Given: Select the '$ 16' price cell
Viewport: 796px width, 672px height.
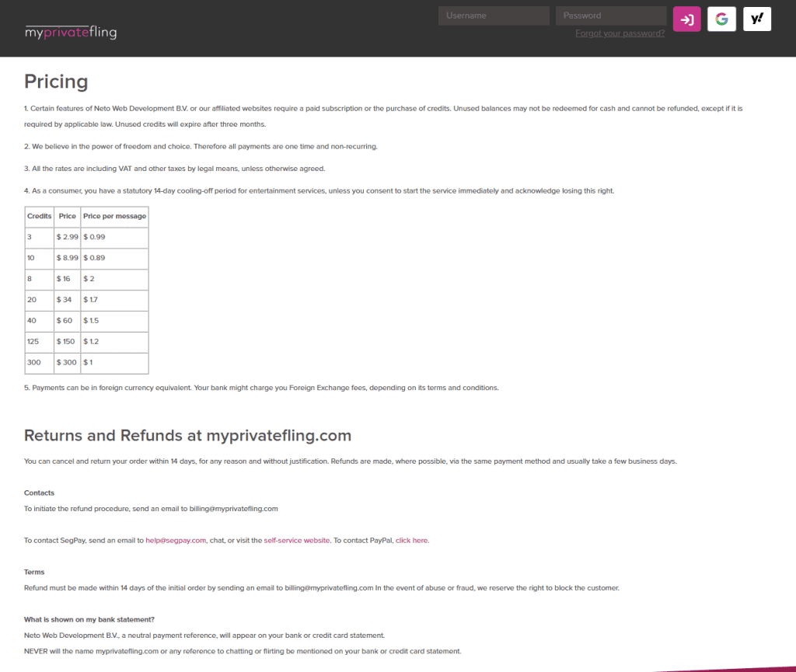Looking at the screenshot, I should (x=67, y=279).
